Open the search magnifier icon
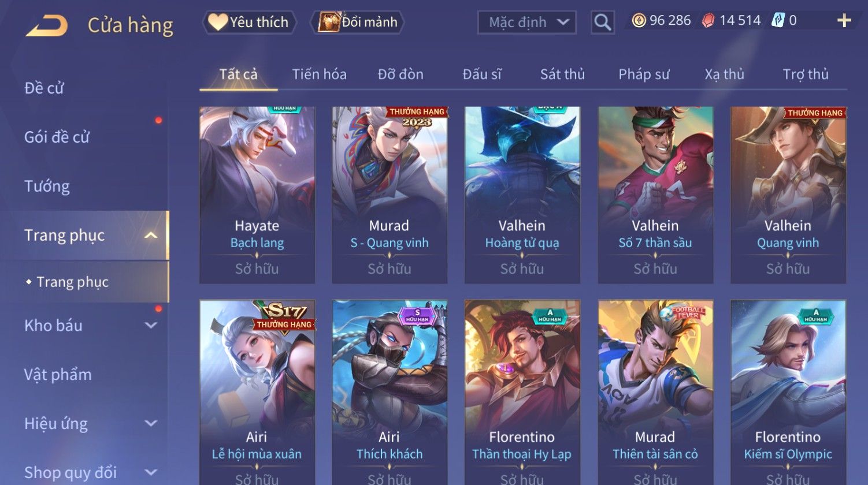Viewport: 868px width, 485px height. click(602, 23)
